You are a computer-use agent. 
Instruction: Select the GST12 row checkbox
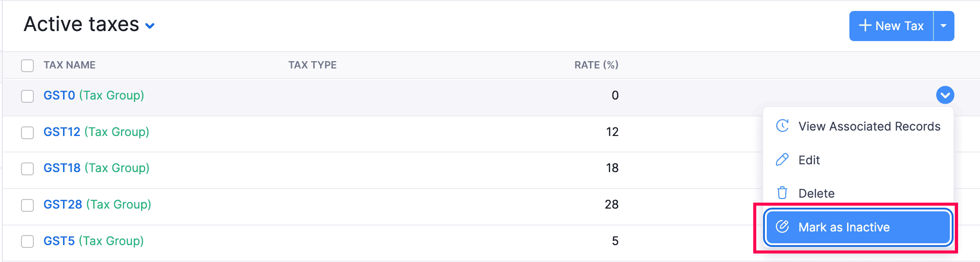pos(27,132)
